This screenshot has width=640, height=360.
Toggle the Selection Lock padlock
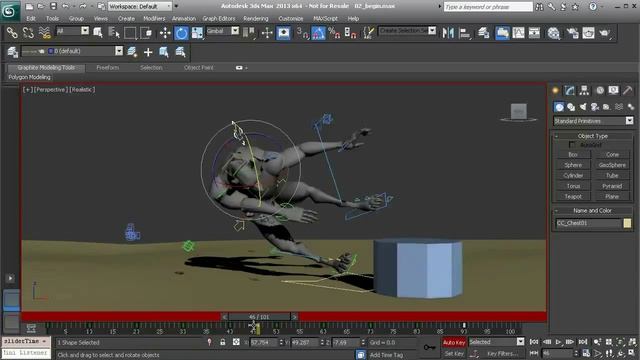pyautogui.click(x=222, y=342)
